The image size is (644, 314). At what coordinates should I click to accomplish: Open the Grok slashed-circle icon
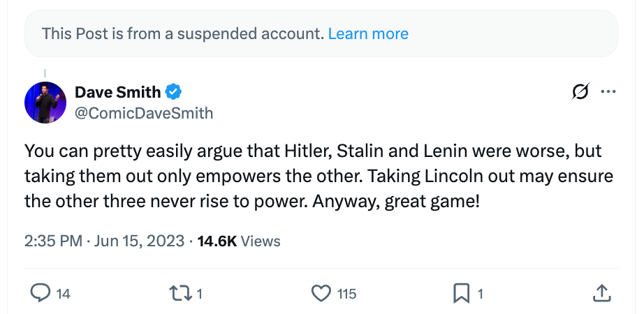tap(580, 91)
